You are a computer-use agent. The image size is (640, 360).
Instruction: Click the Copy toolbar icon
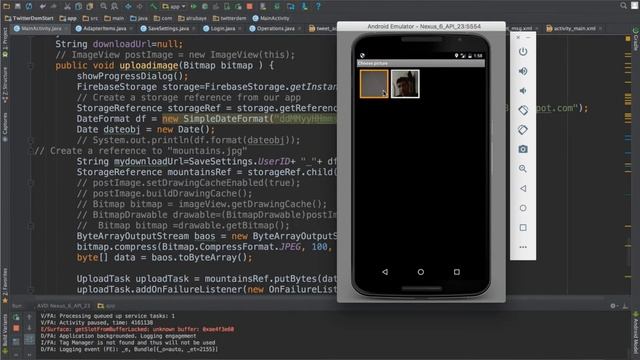tap(78, 6)
